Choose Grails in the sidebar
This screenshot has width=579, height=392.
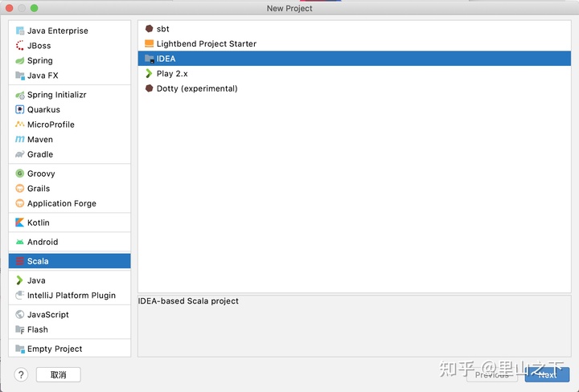[x=69, y=189]
